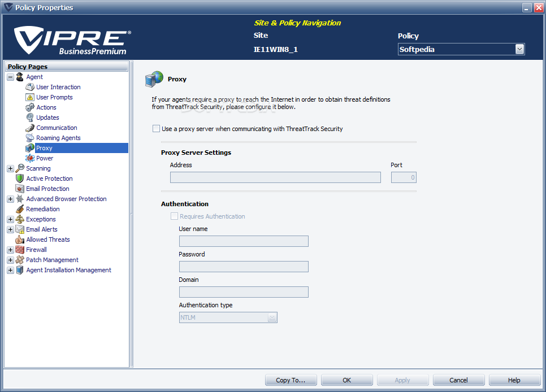546x392 pixels.
Task: Click the proxy Address input field
Action: tap(275, 177)
